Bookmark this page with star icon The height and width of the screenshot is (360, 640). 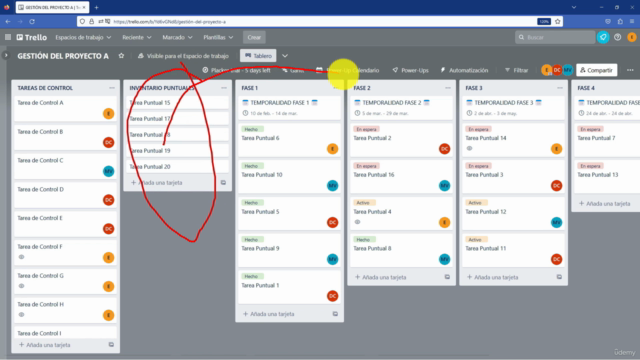pyautogui.click(x=558, y=22)
